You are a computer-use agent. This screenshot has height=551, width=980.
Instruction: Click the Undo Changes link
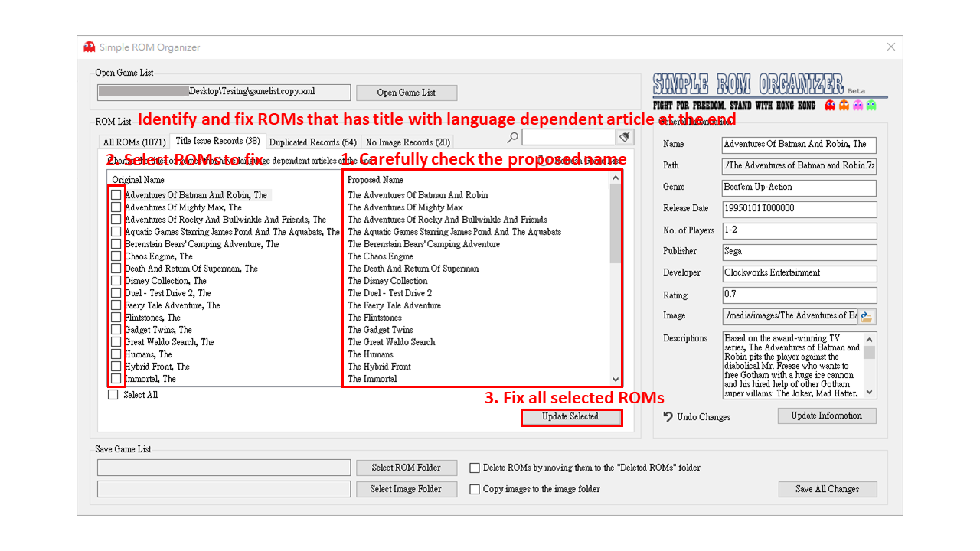pyautogui.click(x=703, y=417)
